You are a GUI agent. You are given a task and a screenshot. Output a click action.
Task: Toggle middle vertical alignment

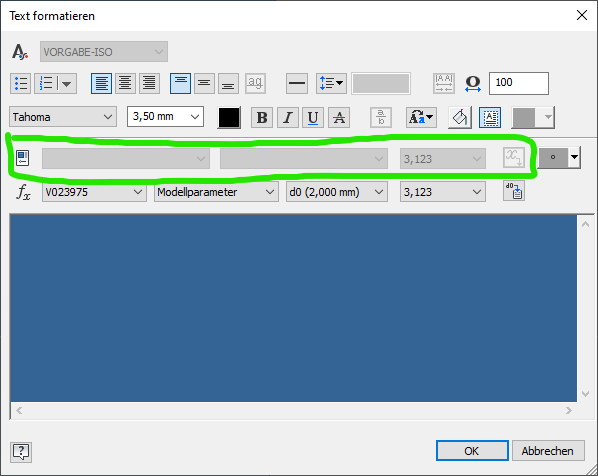coord(204,83)
